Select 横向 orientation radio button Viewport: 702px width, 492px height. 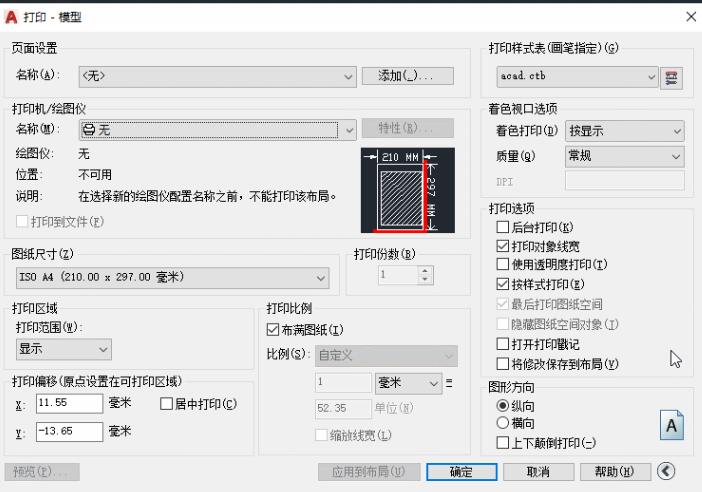tap(502, 423)
